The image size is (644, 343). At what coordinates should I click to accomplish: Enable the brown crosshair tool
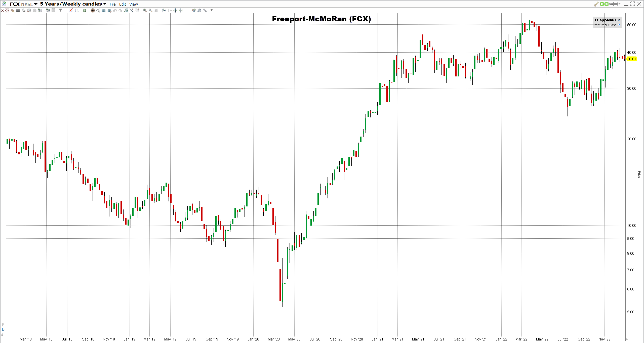pyautogui.click(x=93, y=11)
